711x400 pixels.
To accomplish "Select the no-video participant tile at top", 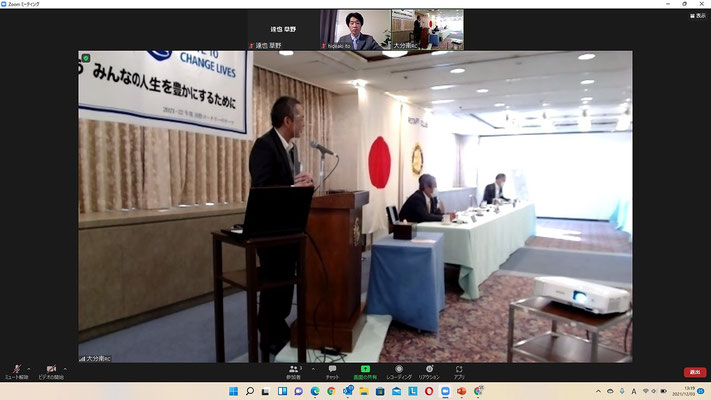I will pos(283,29).
